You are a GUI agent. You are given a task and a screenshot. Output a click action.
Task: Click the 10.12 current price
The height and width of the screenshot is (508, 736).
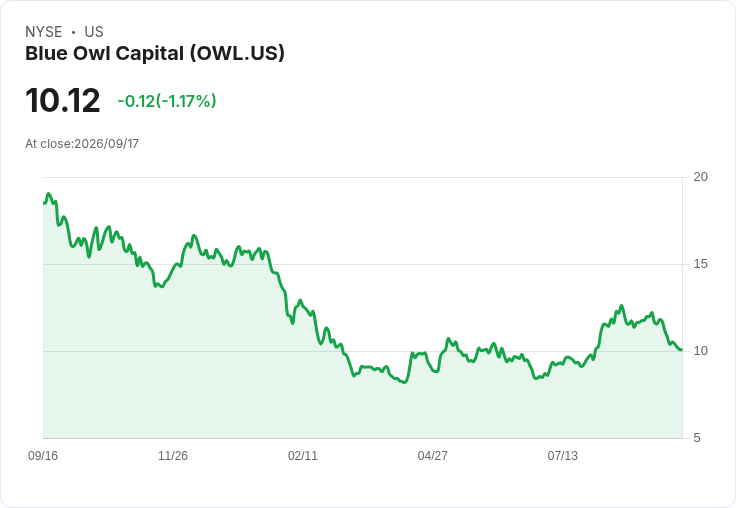63,100
